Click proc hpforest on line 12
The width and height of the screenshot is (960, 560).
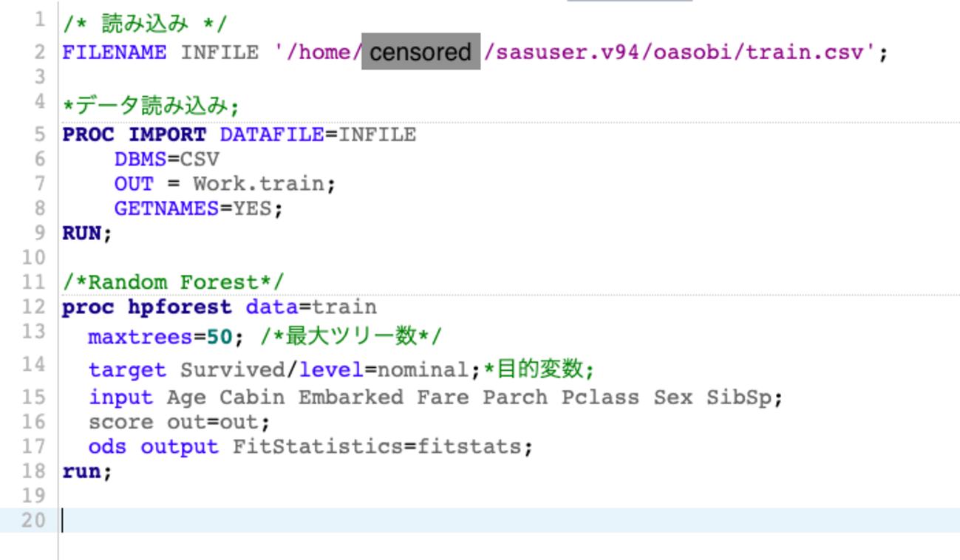point(146,307)
